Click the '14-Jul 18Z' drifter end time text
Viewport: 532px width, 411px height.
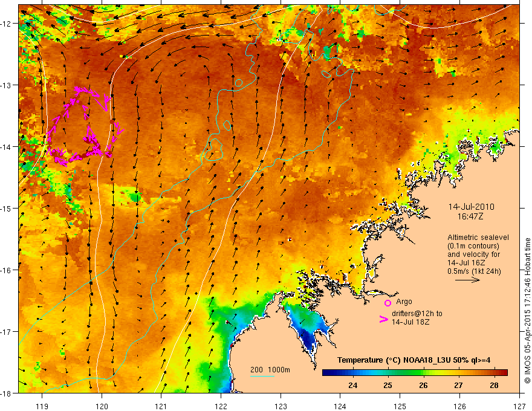point(410,322)
